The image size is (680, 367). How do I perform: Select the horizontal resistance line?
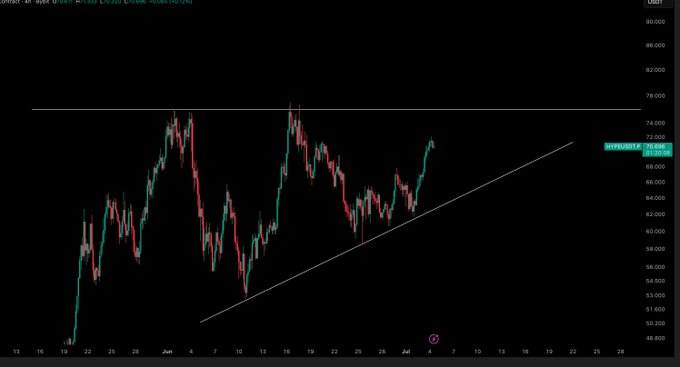coord(336,109)
